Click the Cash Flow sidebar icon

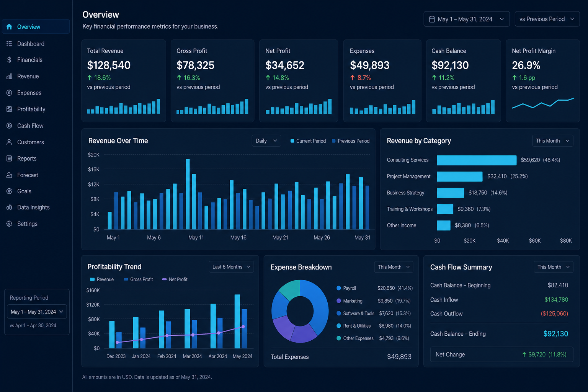9,126
